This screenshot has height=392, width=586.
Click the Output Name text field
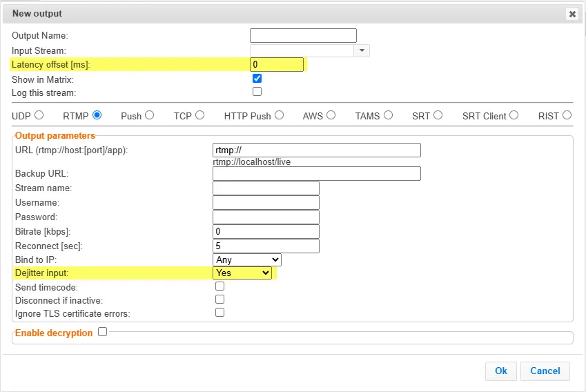coord(303,35)
